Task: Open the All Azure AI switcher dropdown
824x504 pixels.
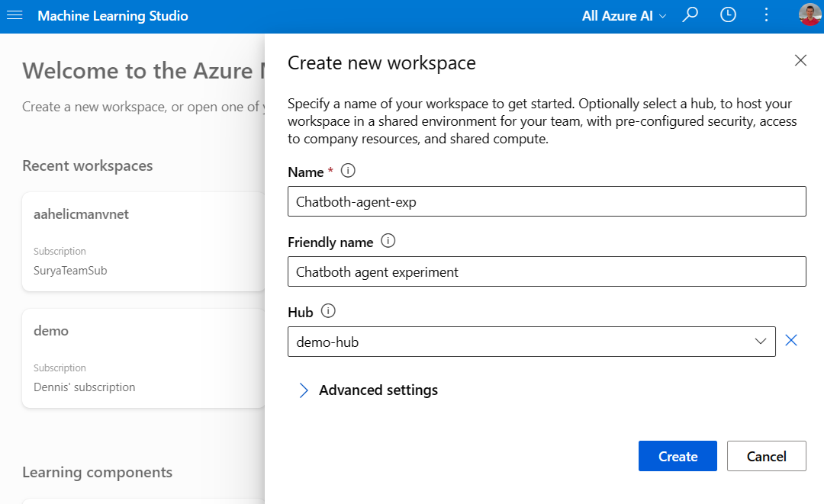Action: [x=623, y=15]
